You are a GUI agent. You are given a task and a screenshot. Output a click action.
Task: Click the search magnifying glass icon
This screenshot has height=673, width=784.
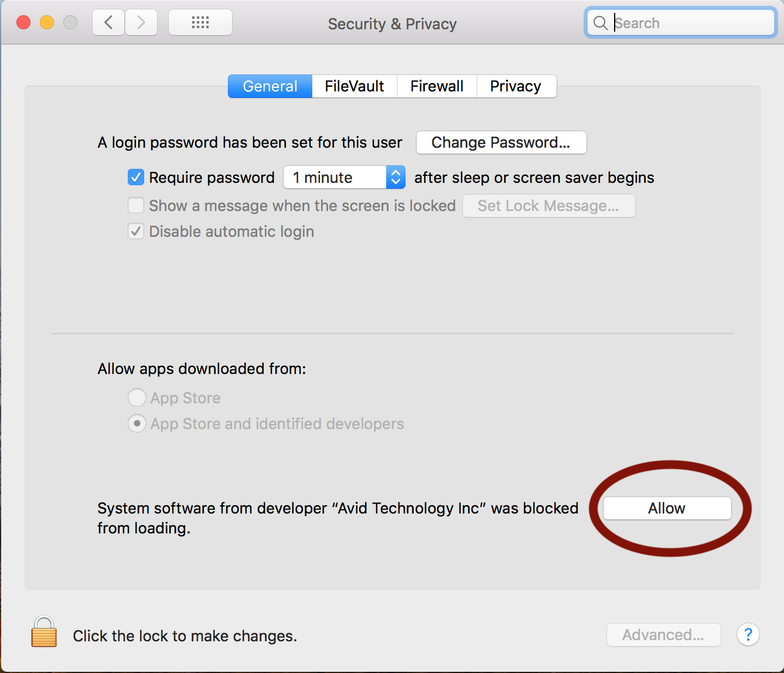(601, 23)
